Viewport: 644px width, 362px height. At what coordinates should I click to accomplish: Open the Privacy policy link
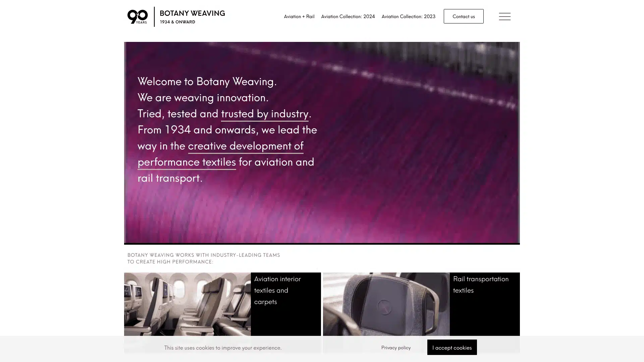click(x=395, y=347)
